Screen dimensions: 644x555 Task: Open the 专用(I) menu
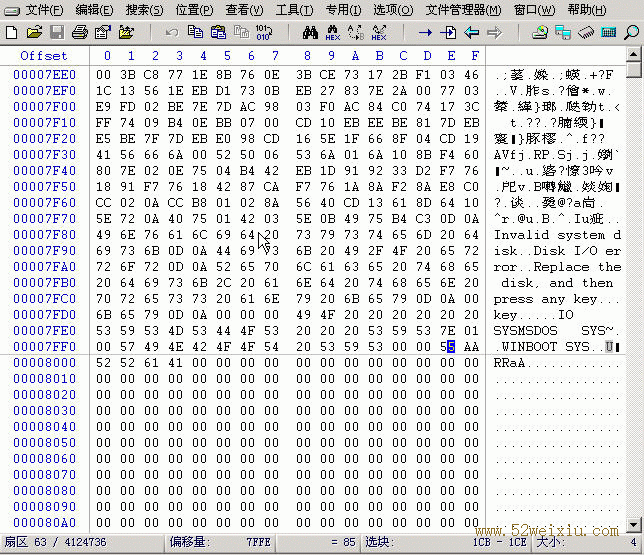click(x=343, y=9)
